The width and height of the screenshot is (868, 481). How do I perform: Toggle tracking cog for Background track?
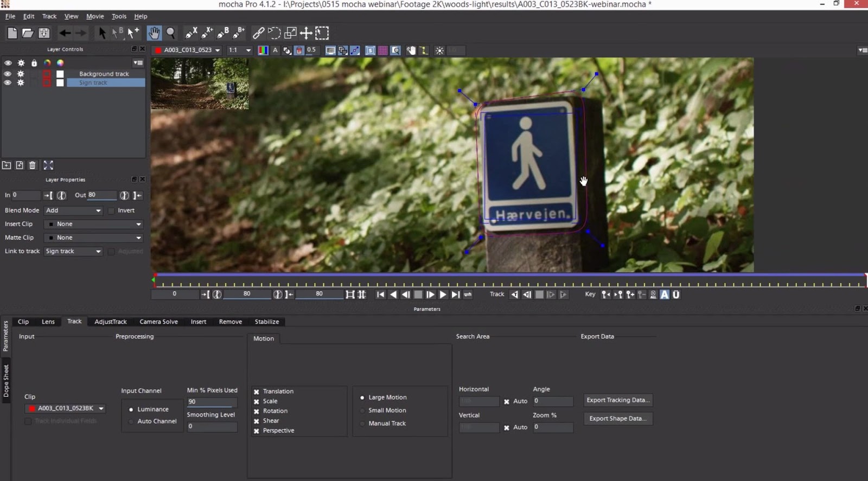pos(21,74)
